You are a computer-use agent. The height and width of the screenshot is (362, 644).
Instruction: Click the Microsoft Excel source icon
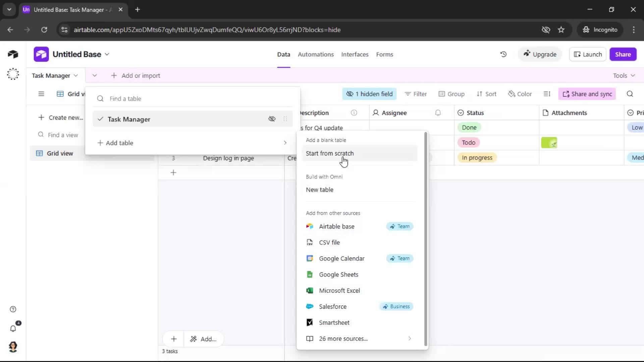pos(310,291)
